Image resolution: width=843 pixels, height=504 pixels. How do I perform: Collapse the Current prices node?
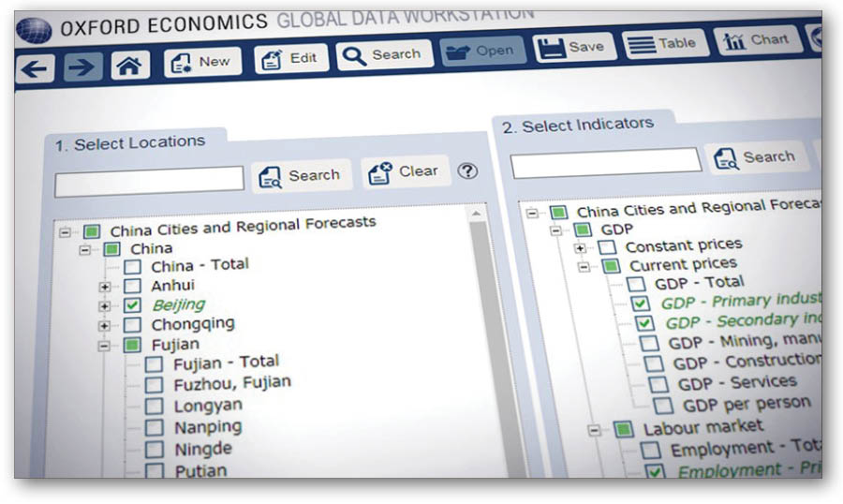pos(584,267)
